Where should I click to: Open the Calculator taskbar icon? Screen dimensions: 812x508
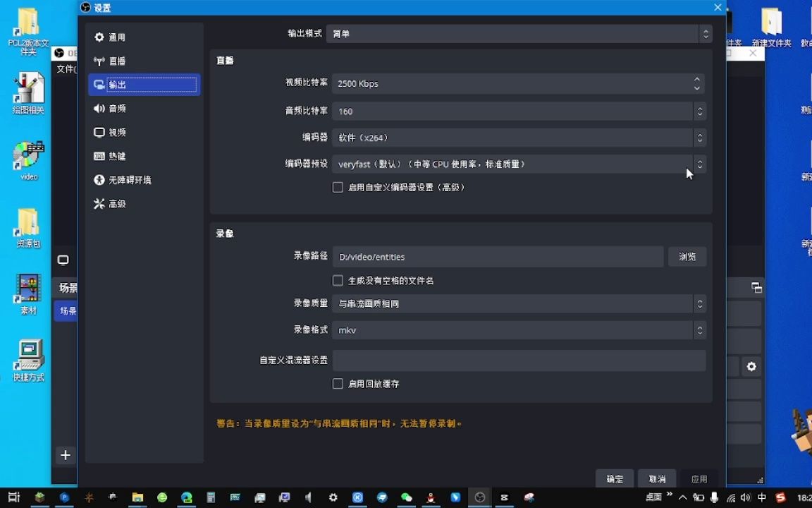211,497
